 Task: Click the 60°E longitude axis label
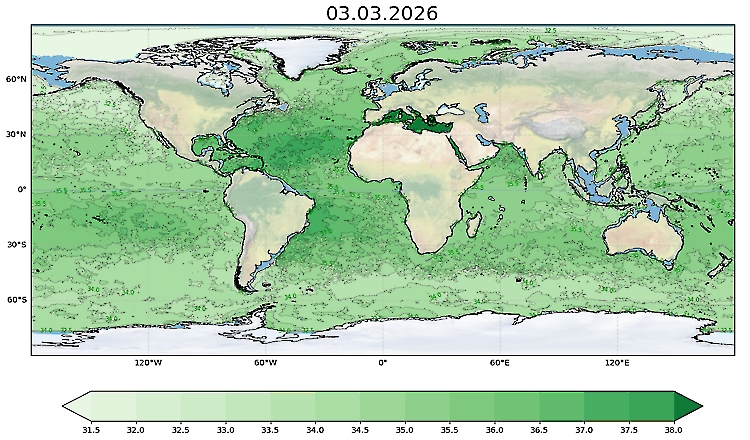coord(500,364)
